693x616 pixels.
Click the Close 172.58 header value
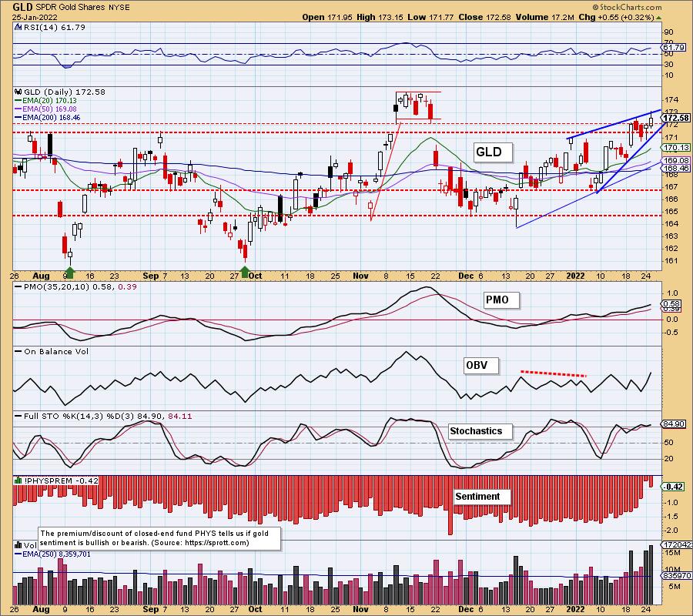click(484, 17)
